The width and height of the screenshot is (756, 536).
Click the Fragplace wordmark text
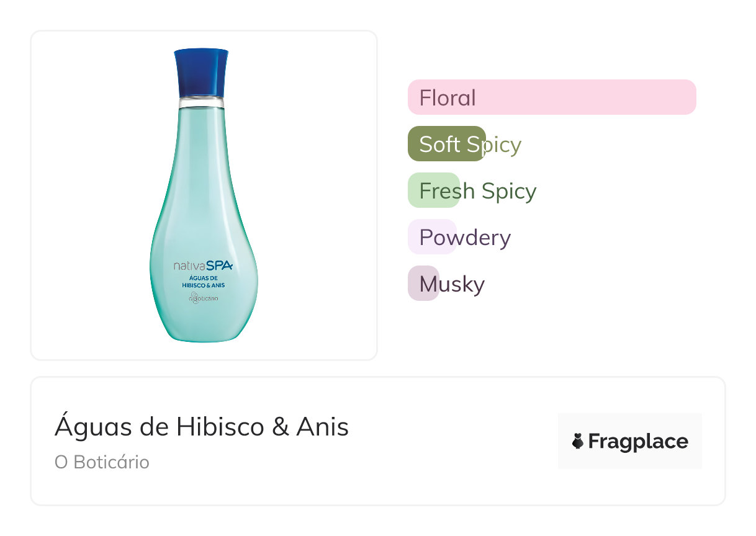[638, 442]
